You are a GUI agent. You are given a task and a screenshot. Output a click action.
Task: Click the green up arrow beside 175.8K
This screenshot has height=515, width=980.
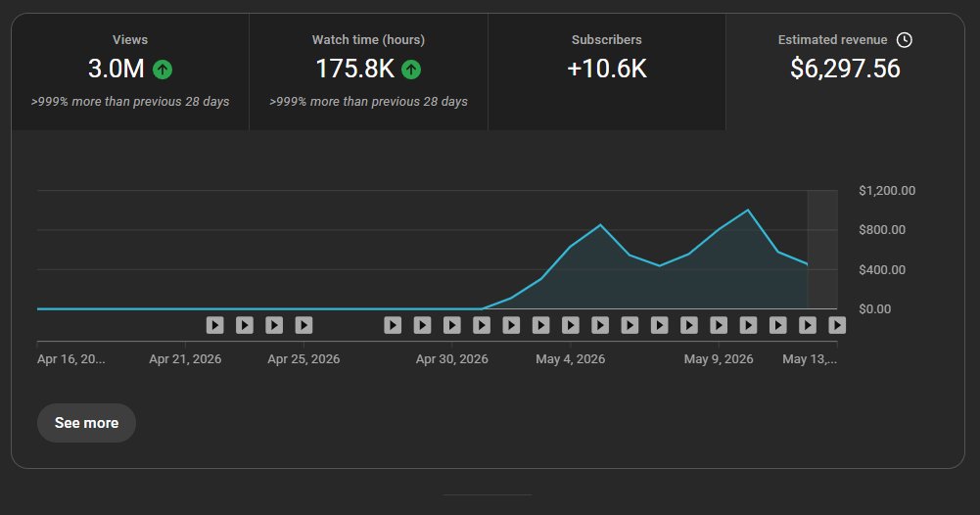pyautogui.click(x=411, y=70)
